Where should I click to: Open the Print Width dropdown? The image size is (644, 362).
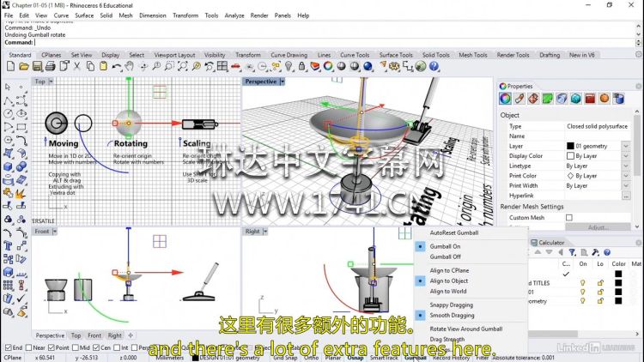[x=625, y=185]
